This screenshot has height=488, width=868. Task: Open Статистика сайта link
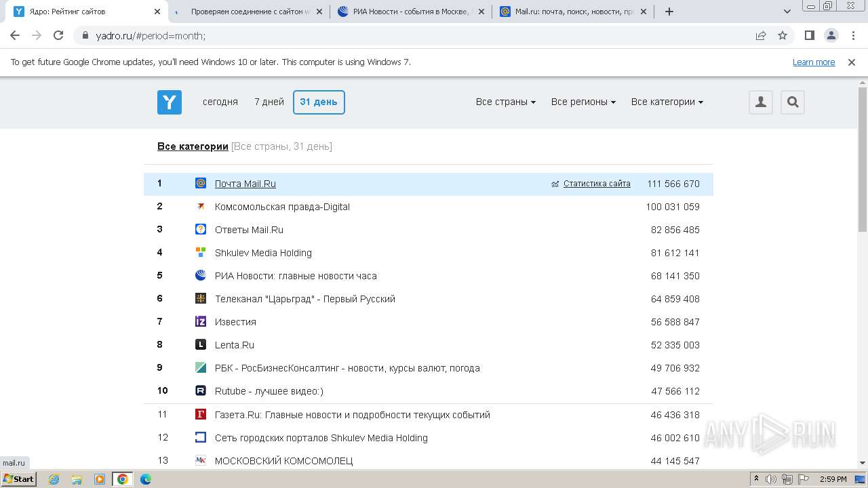[597, 184]
